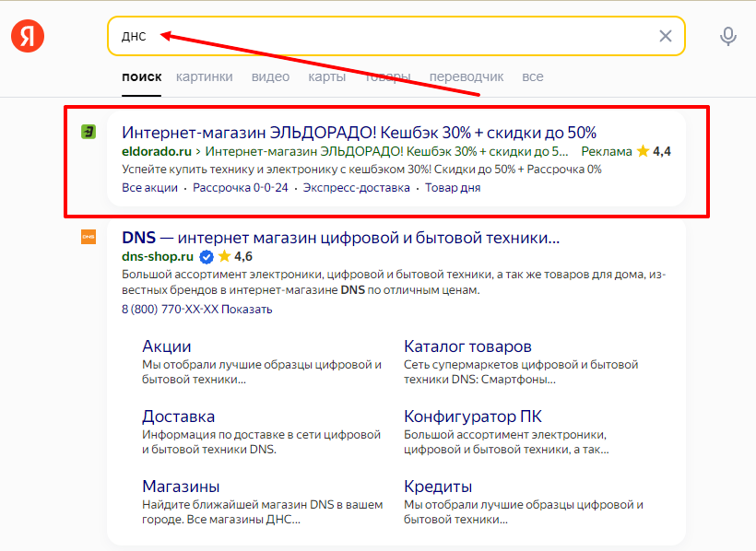Open 'Все акции' sitelink

pyautogui.click(x=149, y=188)
